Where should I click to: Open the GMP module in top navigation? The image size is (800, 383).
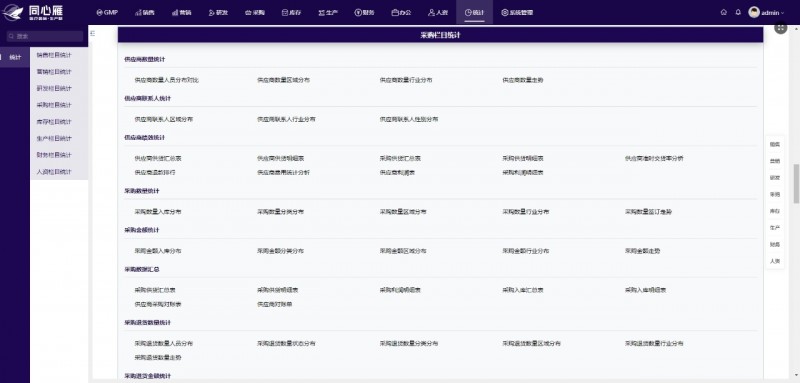coord(107,12)
